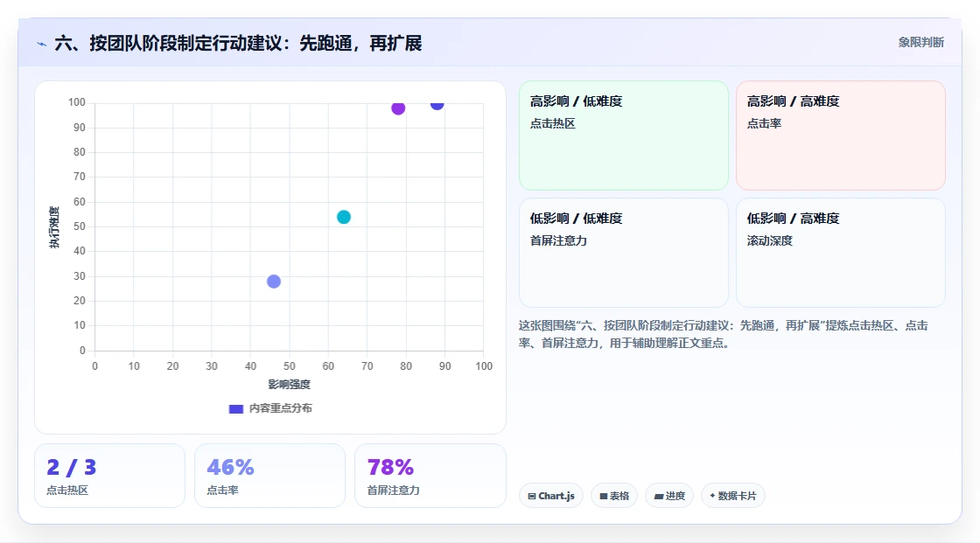Image resolution: width=980 pixels, height=543 pixels.
Task: Select the teal scatter point in chart
Action: [x=344, y=217]
